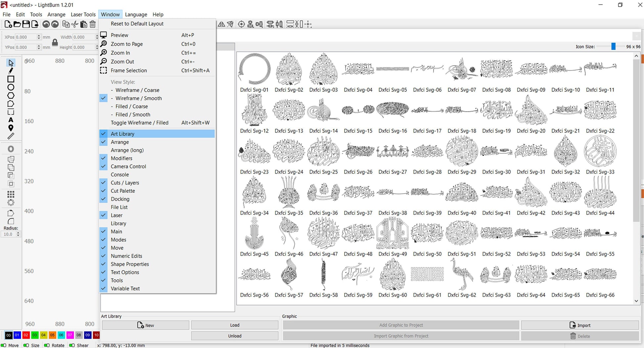Click the Open file folder icon
This screenshot has width=644, height=348.
click(x=17, y=24)
